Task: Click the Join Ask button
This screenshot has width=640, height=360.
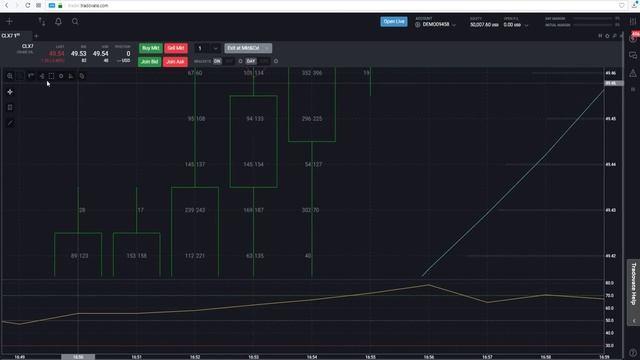Action: tap(175, 62)
